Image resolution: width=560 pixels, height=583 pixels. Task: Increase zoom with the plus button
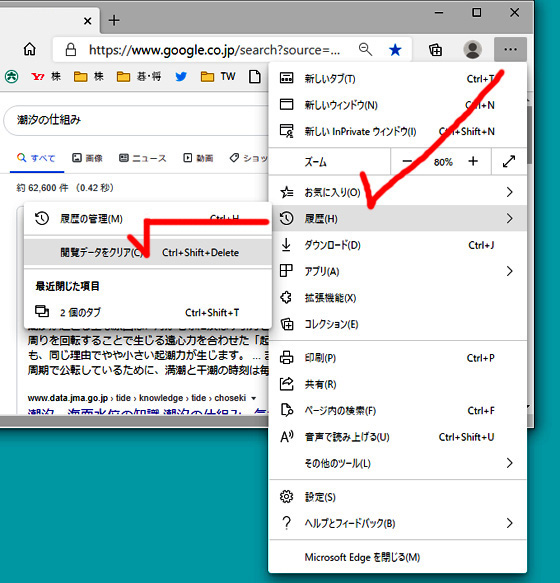[473, 161]
